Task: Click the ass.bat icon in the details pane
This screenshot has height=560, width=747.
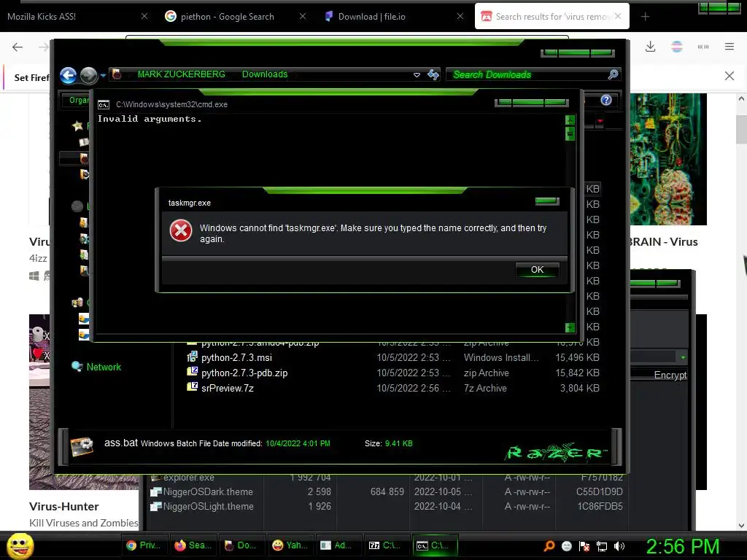Action: [82, 446]
